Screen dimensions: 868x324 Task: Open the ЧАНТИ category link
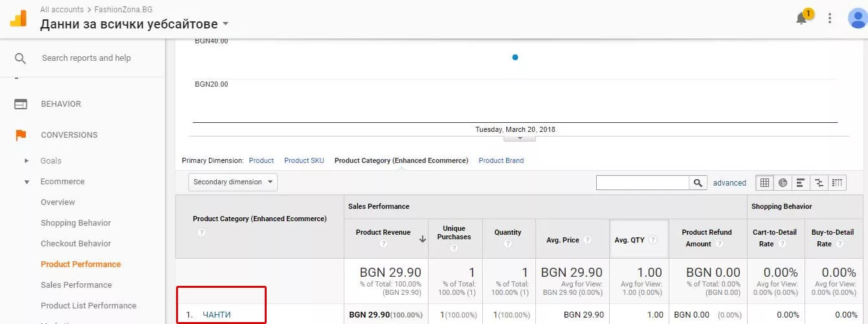coord(217,315)
